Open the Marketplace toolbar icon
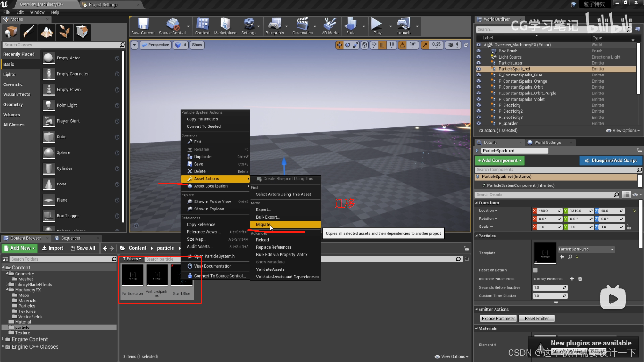Image resolution: width=644 pixels, height=362 pixels. click(x=225, y=26)
